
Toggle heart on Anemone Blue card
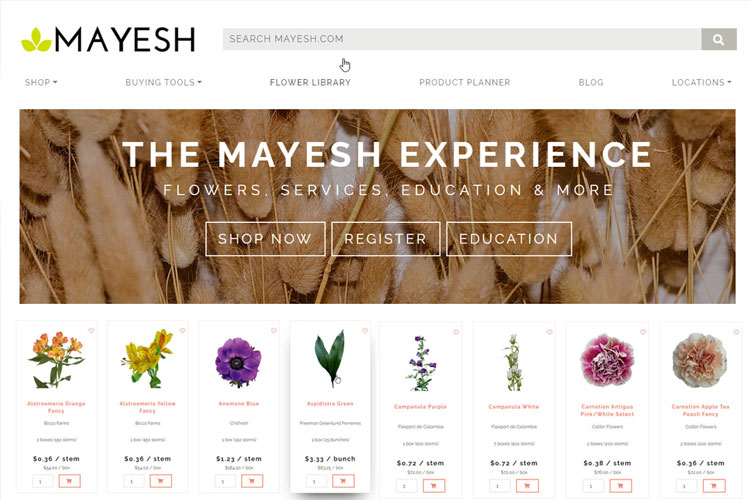274,331
